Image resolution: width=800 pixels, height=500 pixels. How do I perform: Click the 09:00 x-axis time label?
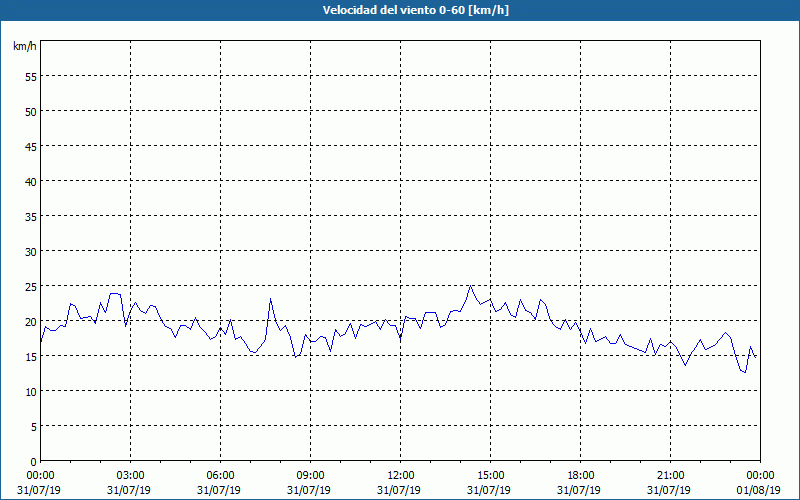coord(310,476)
